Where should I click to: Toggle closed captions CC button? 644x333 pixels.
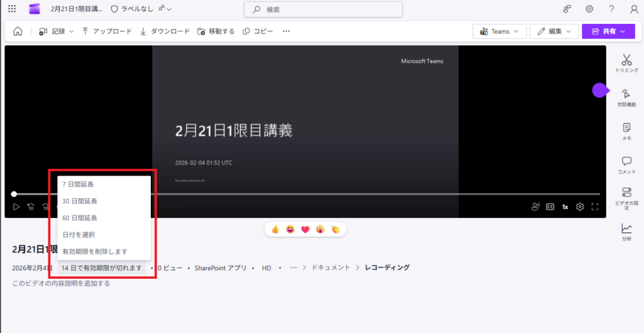[550, 206]
